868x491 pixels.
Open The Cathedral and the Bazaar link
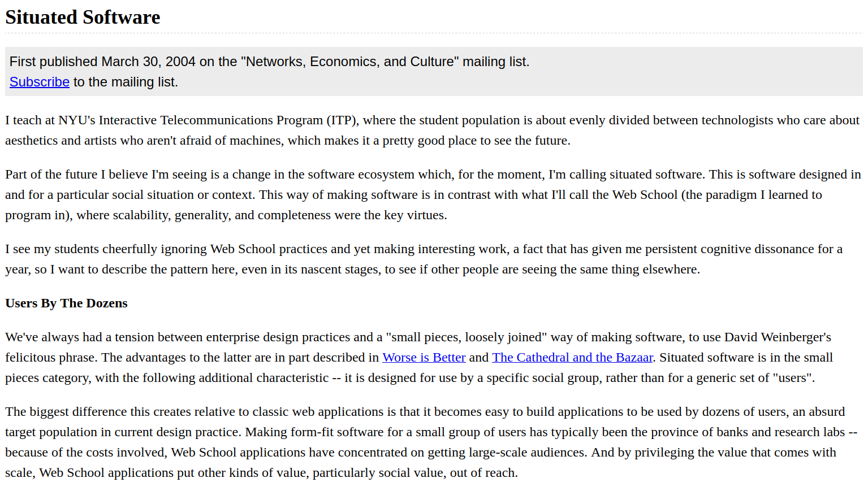click(572, 358)
